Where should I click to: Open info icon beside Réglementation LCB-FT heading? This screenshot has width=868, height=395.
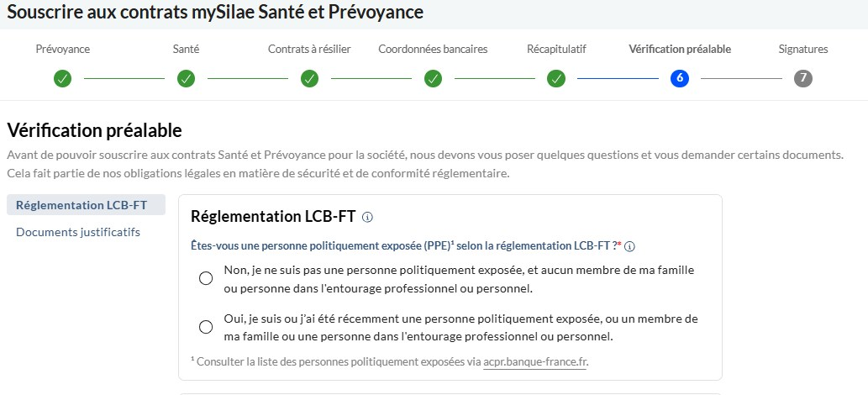[x=367, y=217]
